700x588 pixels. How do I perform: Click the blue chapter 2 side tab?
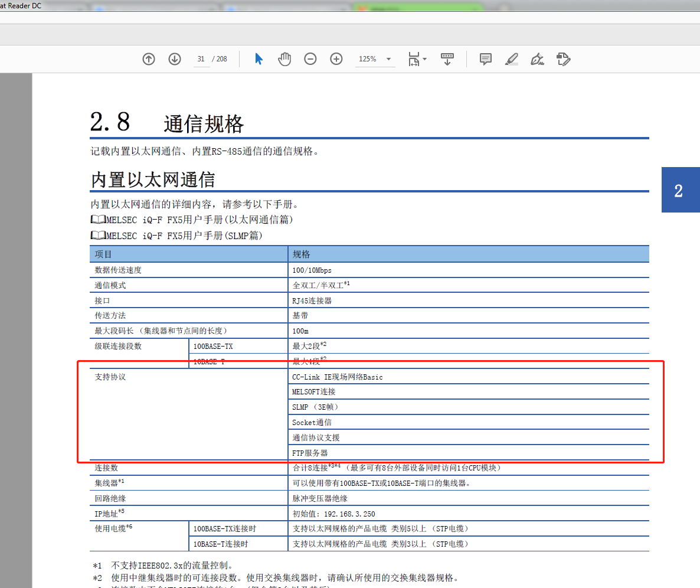pyautogui.click(x=679, y=190)
